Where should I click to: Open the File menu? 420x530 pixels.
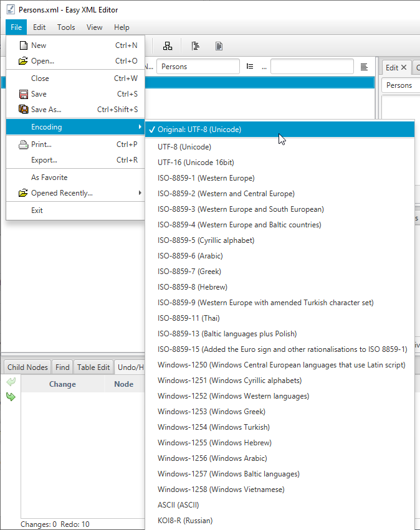coord(16,27)
